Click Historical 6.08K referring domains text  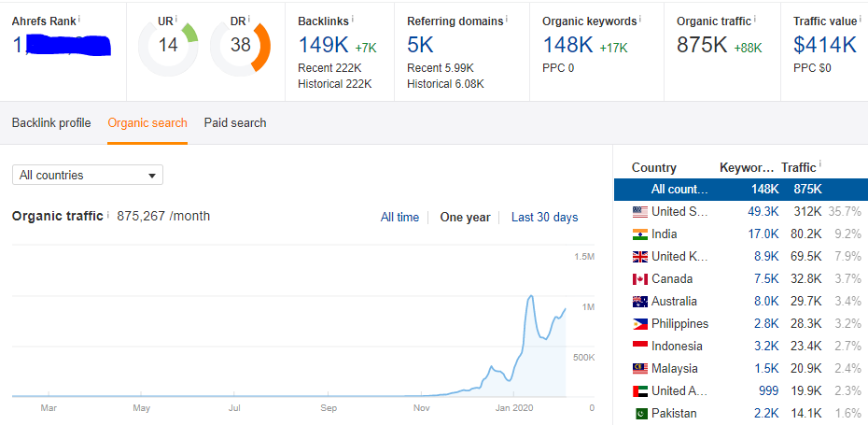click(x=445, y=84)
